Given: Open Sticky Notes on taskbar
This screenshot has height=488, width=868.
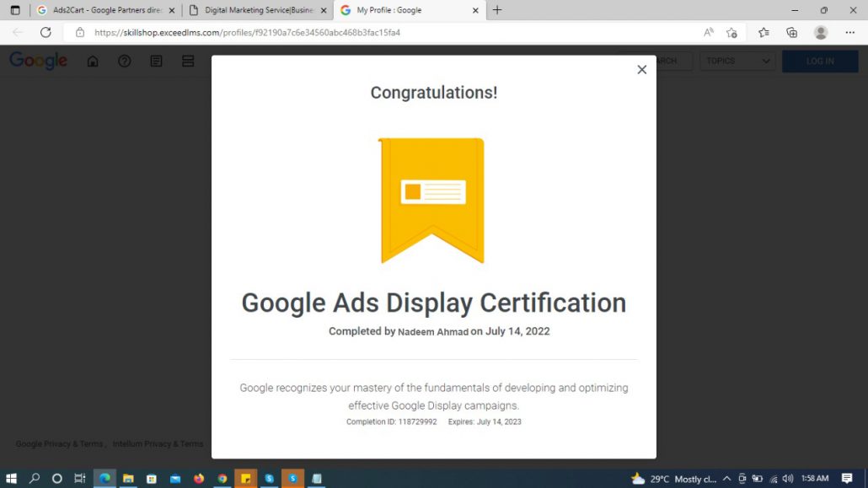Looking at the screenshot, I should click(245, 478).
